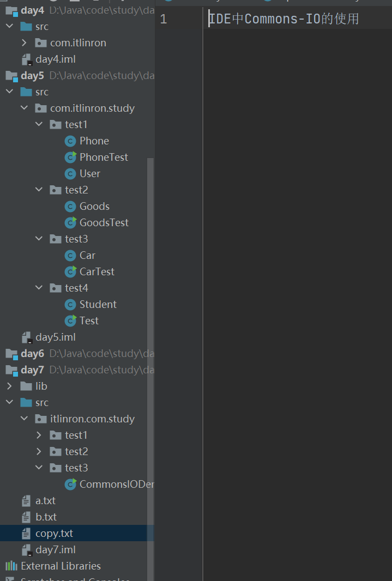Viewport: 392px width, 581px height.
Task: Click the Phone class icon
Action: [71, 141]
